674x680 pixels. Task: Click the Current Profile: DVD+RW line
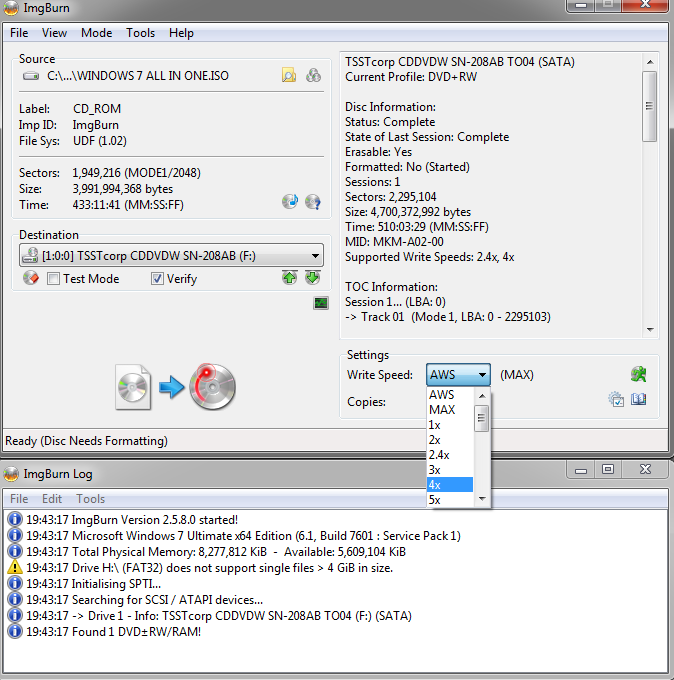click(x=411, y=77)
